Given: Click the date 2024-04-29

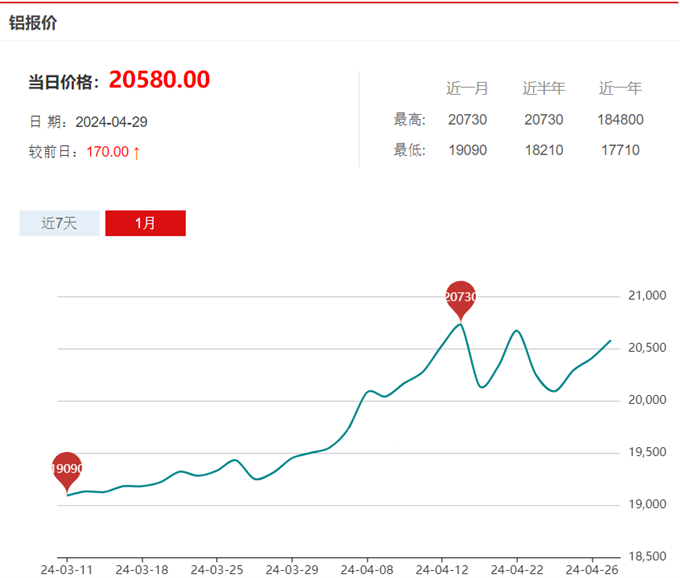Looking at the screenshot, I should pos(112,122).
